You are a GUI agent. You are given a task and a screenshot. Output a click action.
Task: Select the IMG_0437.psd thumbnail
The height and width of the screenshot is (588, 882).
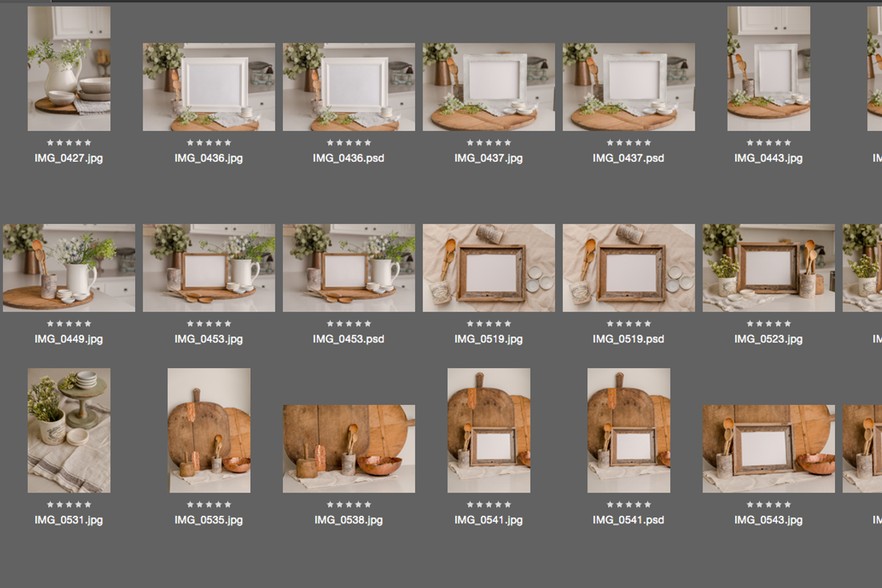pyautogui.click(x=628, y=87)
